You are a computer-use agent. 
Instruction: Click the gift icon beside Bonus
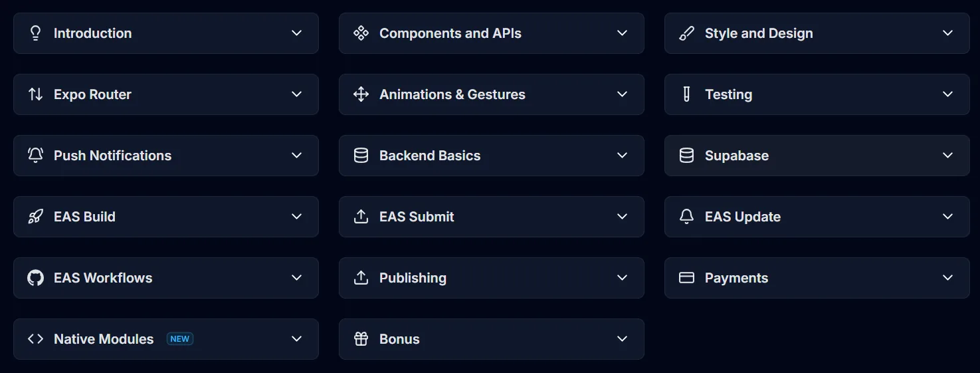361,339
